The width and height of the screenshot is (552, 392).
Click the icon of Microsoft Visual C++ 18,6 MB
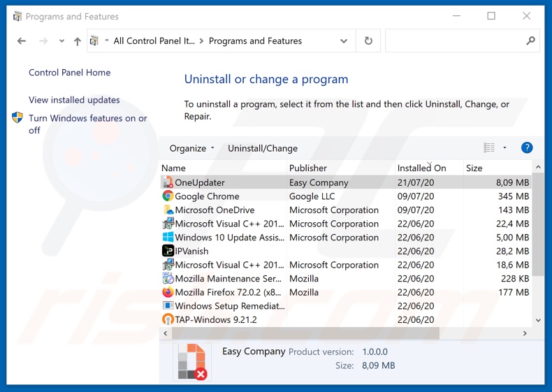pyautogui.click(x=168, y=265)
